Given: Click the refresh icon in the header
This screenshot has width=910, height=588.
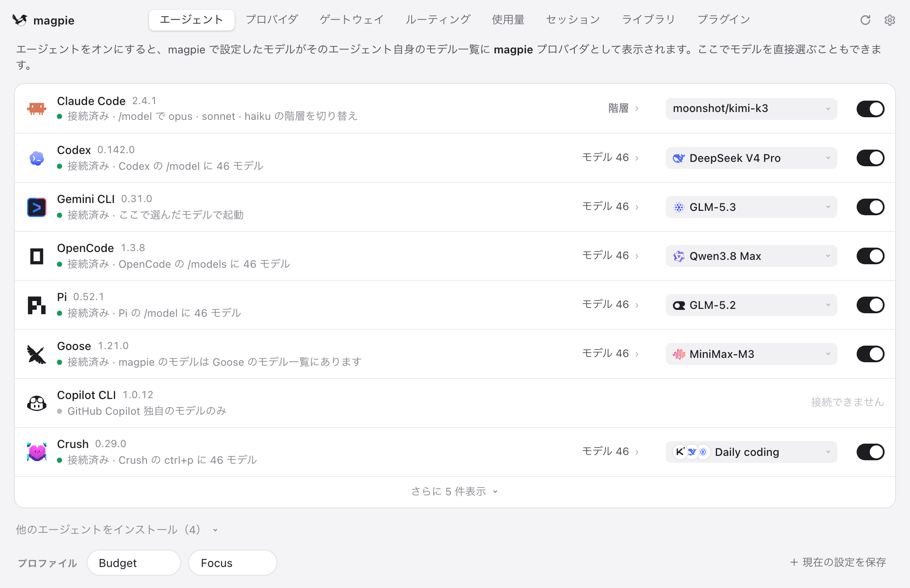Looking at the screenshot, I should (x=865, y=20).
